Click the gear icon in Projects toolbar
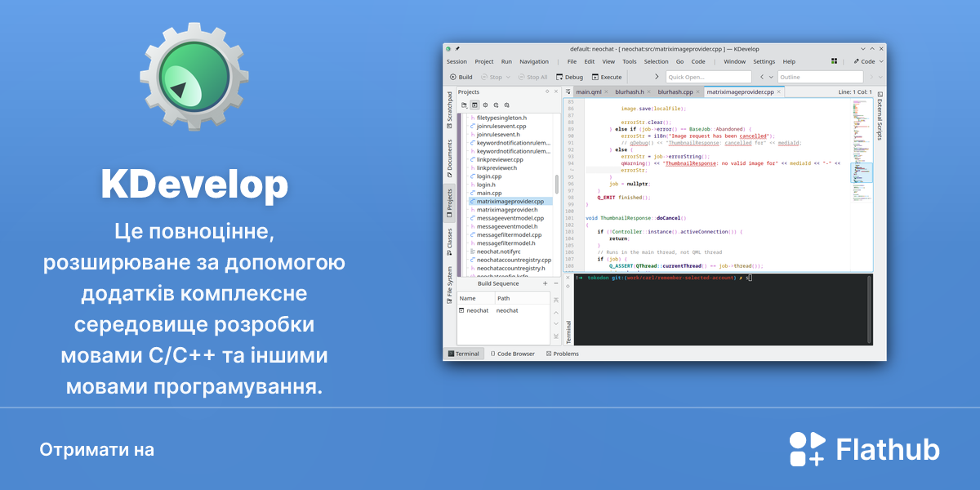 click(x=485, y=105)
